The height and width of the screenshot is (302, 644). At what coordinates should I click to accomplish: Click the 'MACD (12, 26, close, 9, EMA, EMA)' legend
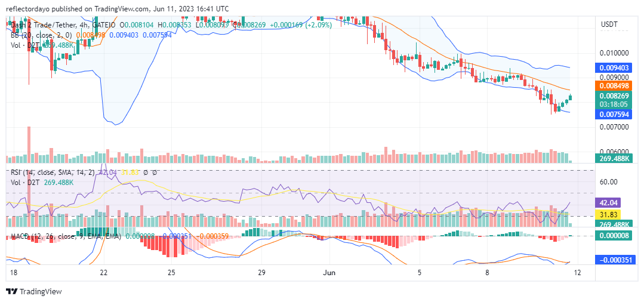tap(66, 237)
